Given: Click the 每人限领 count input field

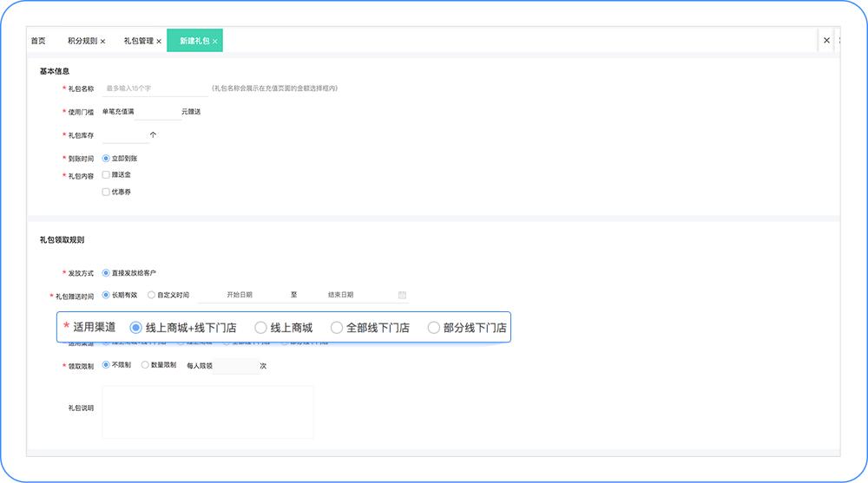Looking at the screenshot, I should (x=236, y=366).
